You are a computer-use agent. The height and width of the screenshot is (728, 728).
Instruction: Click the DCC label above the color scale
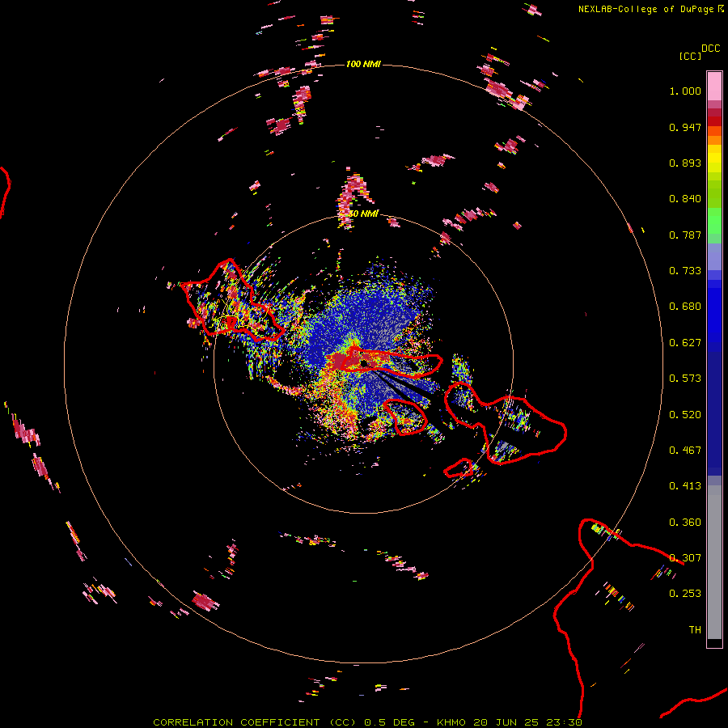711,49
